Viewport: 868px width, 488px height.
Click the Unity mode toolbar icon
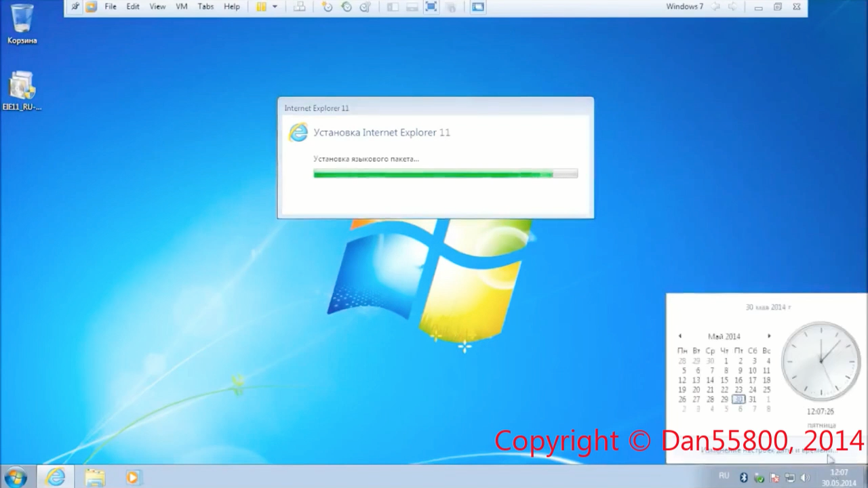(450, 7)
